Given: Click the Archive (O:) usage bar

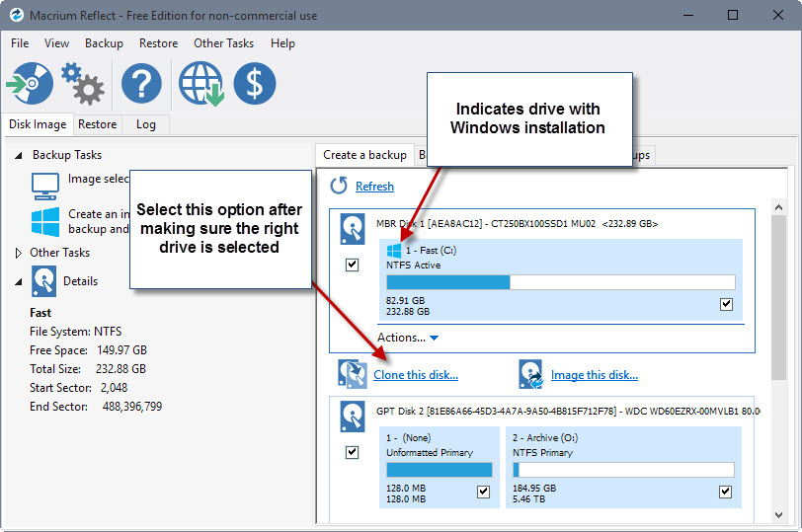Looking at the screenshot, I should pos(623,470).
